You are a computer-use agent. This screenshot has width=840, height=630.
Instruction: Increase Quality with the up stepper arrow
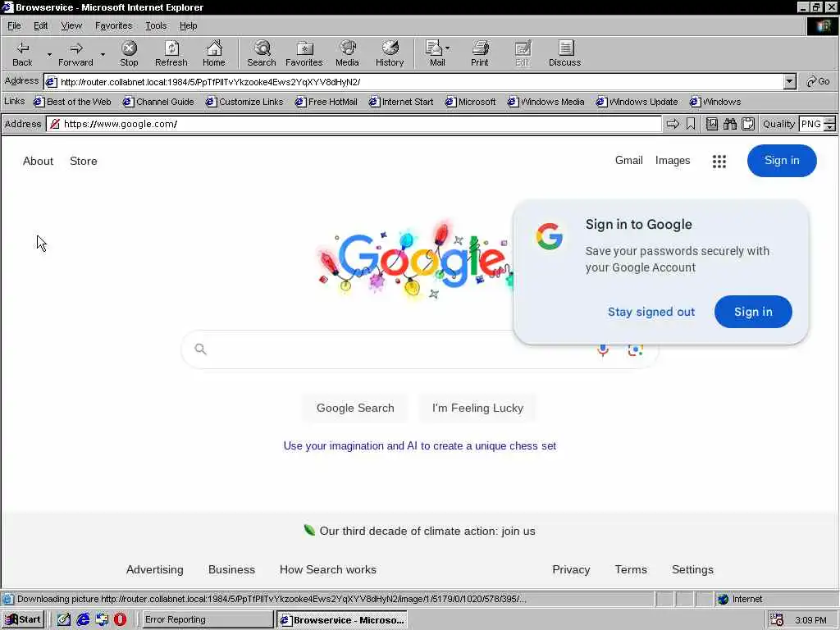tap(830, 121)
